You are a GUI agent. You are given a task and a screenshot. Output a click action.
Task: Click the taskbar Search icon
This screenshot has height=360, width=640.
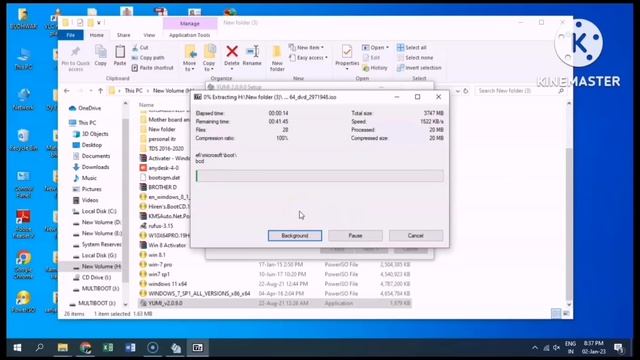[x=40, y=347]
